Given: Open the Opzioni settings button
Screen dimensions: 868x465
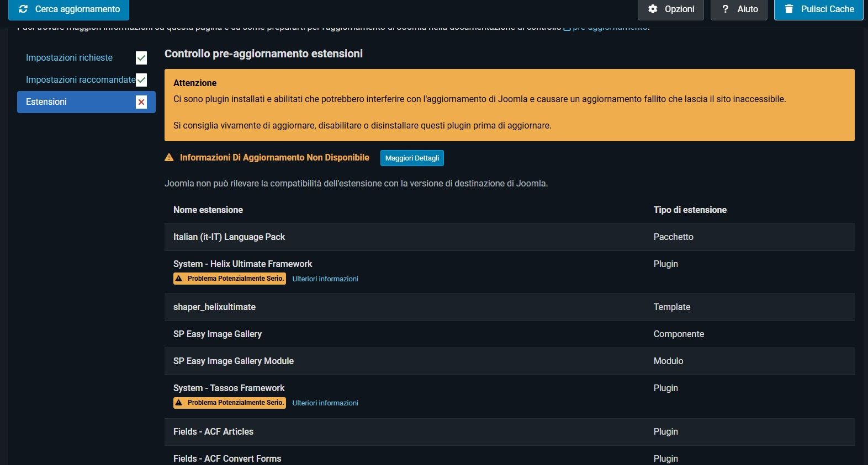Looking at the screenshot, I should coord(670,9).
